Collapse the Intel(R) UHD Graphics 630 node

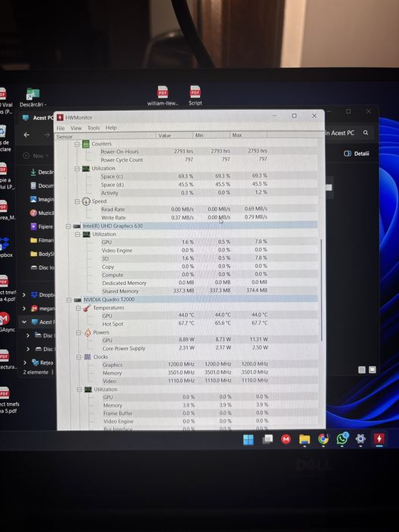tap(68, 226)
